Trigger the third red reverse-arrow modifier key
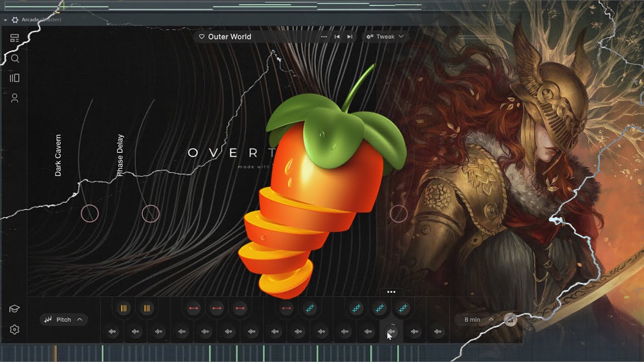 click(240, 308)
